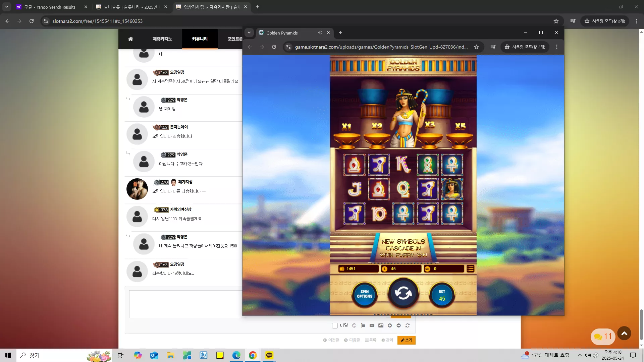The width and height of the screenshot is (644, 362).
Task: Click the taskbar search box 찾기
Action: point(64,355)
